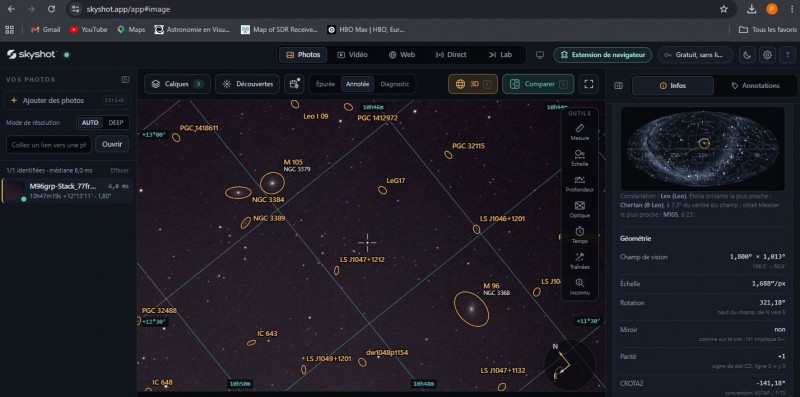This screenshot has width=800, height=397.
Task: Click the Skyshot logo
Action: [x=32, y=55]
